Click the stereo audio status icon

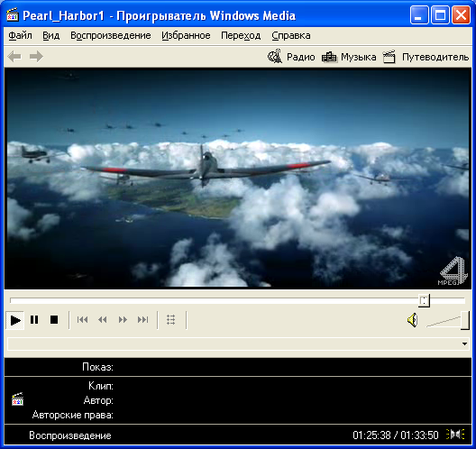click(455, 435)
